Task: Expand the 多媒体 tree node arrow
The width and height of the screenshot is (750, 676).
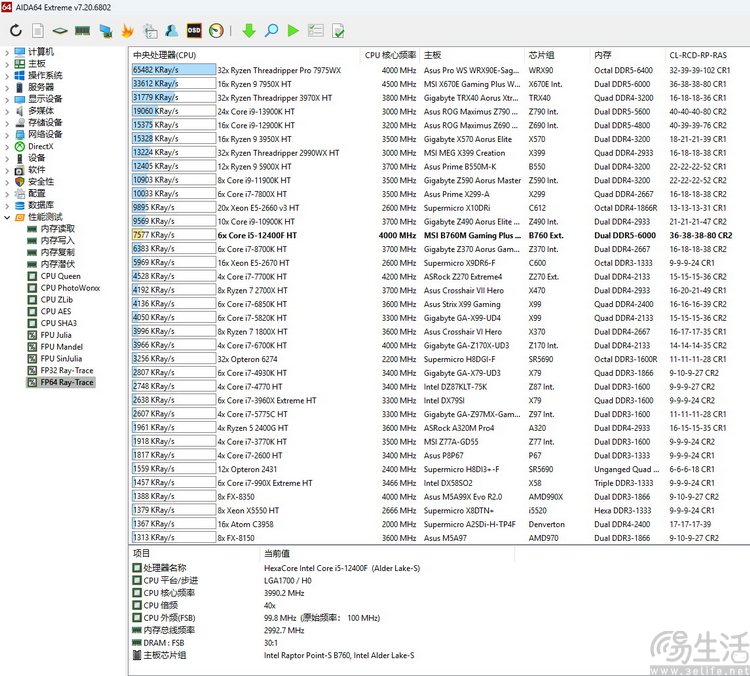Action: (7, 111)
